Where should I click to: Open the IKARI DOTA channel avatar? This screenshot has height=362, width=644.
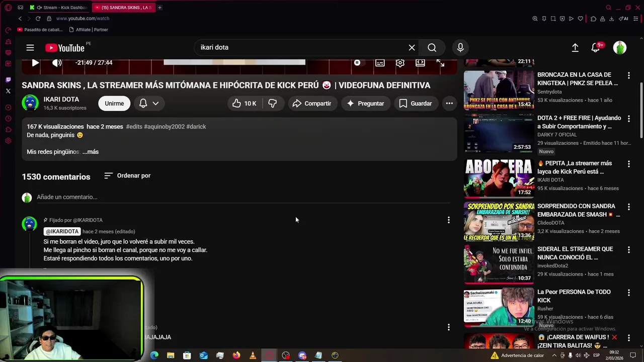pos(30,103)
